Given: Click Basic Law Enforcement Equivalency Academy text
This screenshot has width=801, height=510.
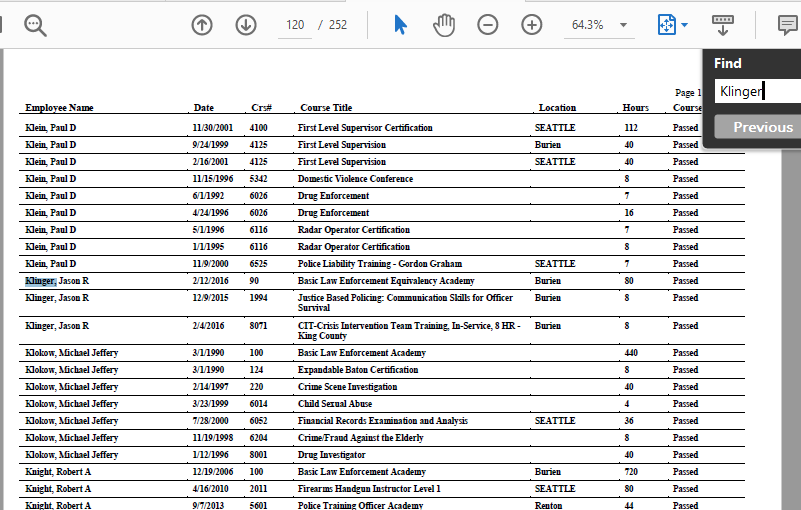Looking at the screenshot, I should 386,281.
